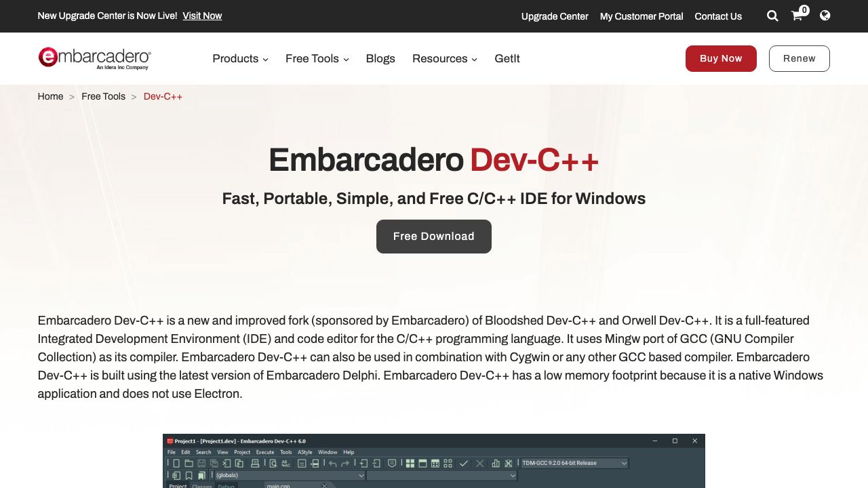Click Help menu in Dev-C++ screenshot
Image resolution: width=868 pixels, height=488 pixels.
click(349, 452)
